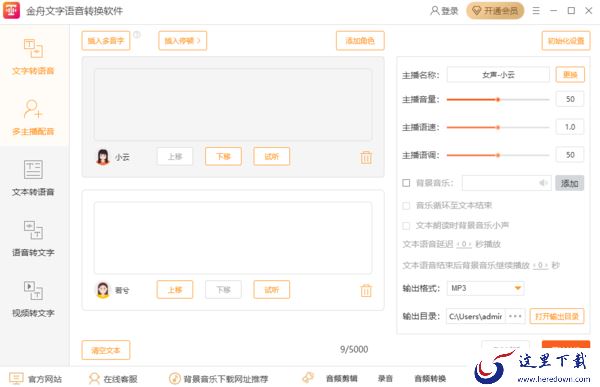Open the hamburger main menu

pyautogui.click(x=536, y=11)
